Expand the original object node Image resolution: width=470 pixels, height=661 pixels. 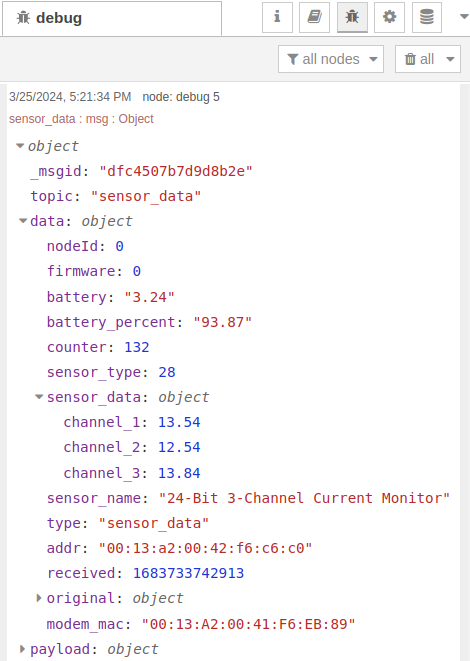[x=39, y=598]
